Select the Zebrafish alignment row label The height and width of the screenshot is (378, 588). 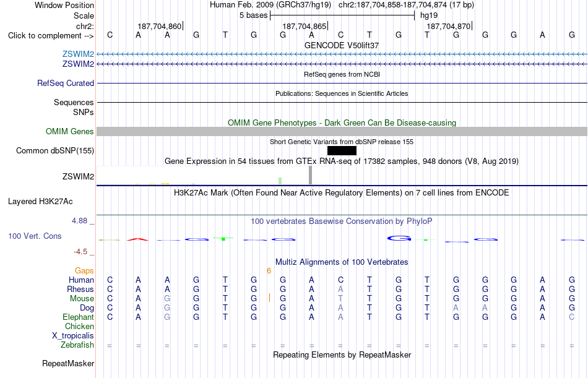coord(77,345)
